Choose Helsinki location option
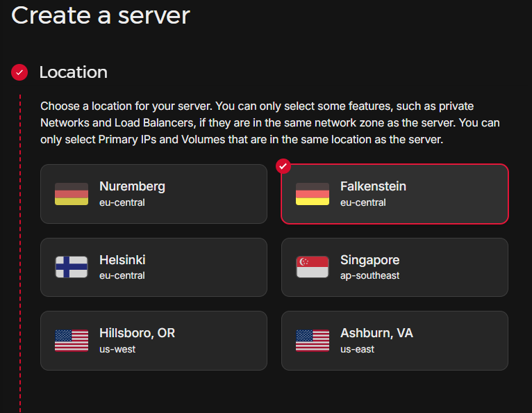The height and width of the screenshot is (413, 532). tap(153, 267)
